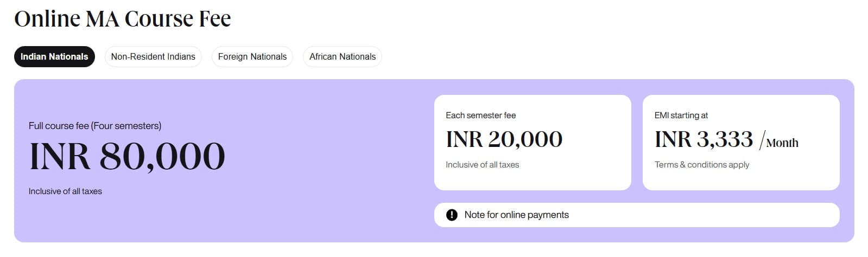
Task: Click the Each semester fee label
Action: (x=480, y=115)
